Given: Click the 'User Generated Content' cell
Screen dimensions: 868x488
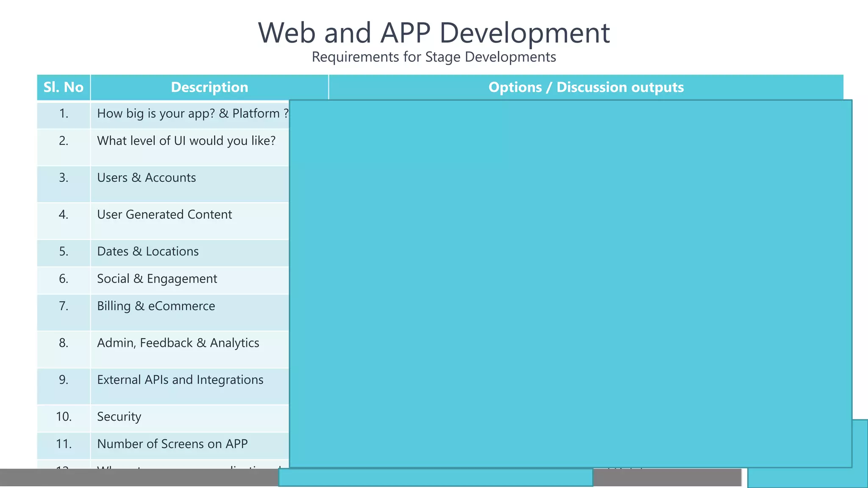Looking at the screenshot, I should [164, 215].
